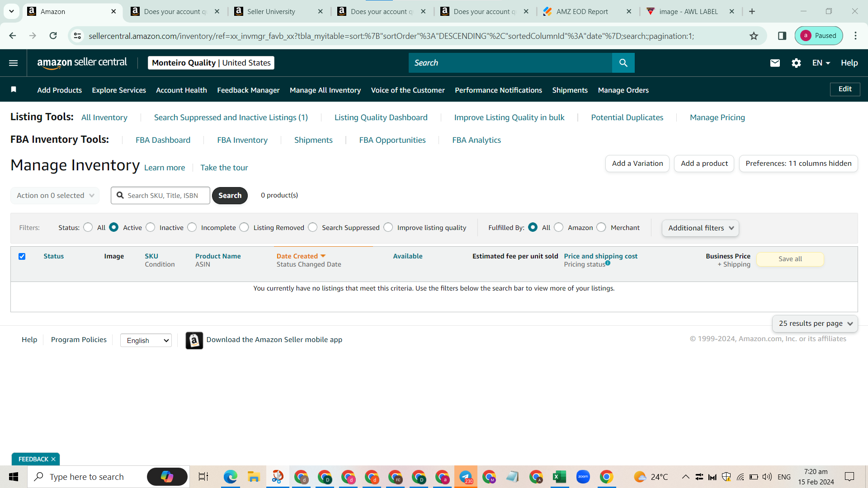Open the Monteiro Quality United States account switcher
This screenshot has width=868, height=488.
[211, 63]
